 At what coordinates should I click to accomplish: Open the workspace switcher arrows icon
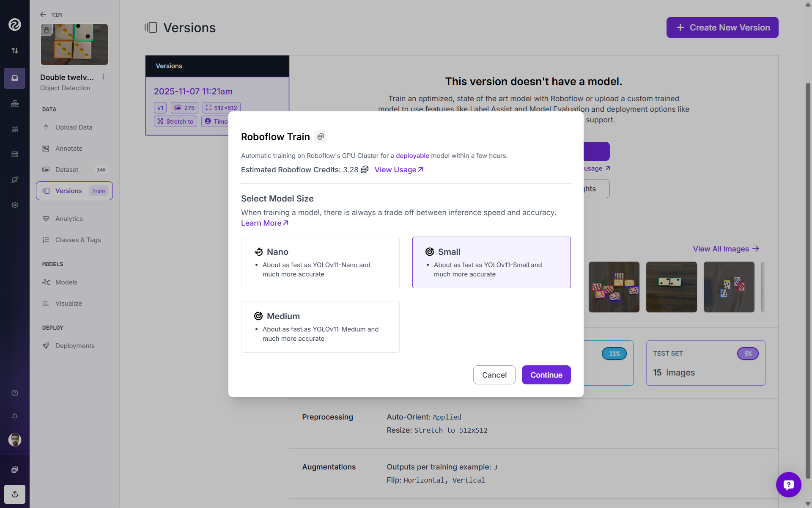pyautogui.click(x=15, y=50)
